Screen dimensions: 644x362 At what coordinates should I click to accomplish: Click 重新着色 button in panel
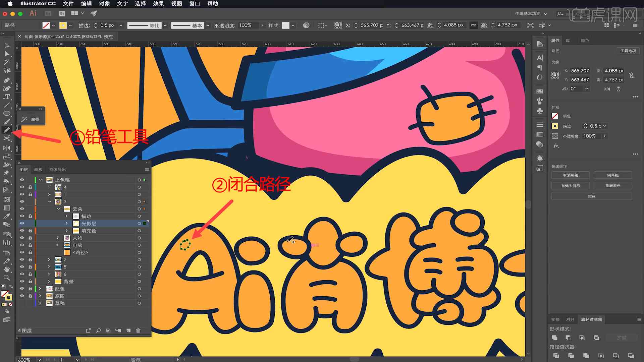pyautogui.click(x=612, y=186)
